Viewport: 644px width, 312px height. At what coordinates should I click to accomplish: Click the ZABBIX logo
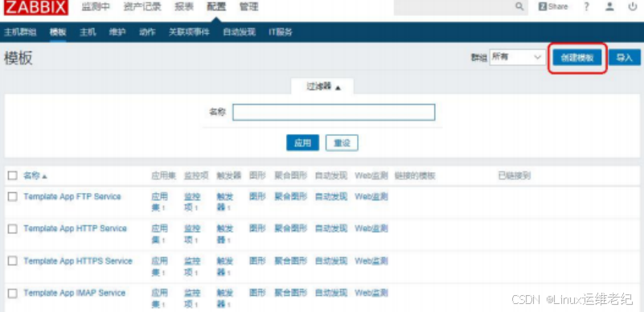click(x=36, y=7)
